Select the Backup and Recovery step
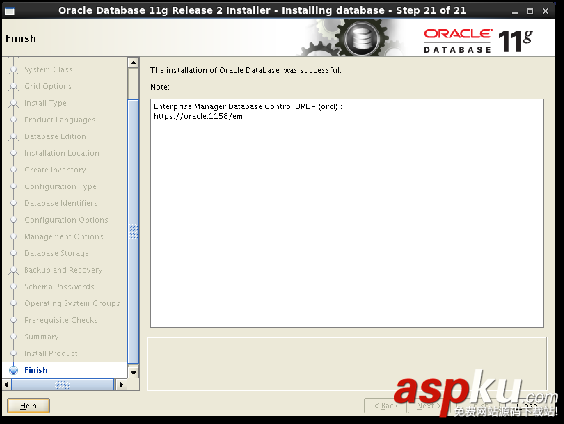This screenshot has height=424, width=564. tap(63, 270)
